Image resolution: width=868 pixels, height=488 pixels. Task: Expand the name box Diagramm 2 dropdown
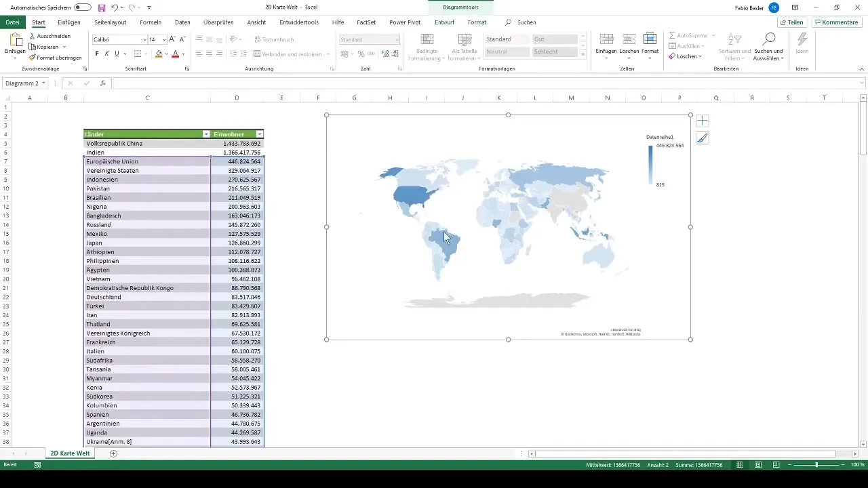[x=43, y=83]
